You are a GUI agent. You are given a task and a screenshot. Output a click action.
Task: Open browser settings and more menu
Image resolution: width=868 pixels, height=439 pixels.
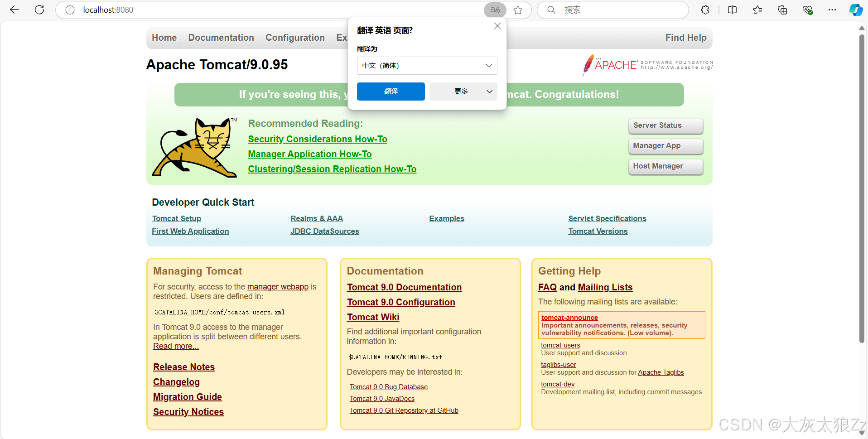[832, 10]
